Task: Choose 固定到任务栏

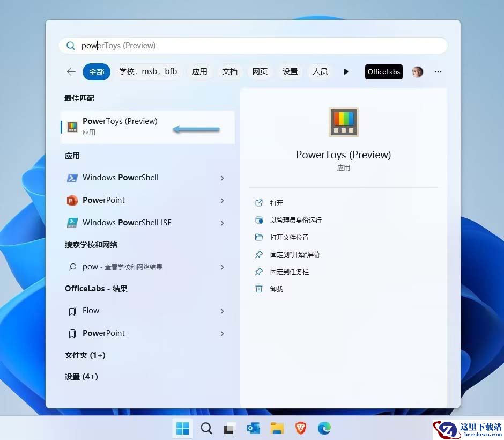Action: 290,272
